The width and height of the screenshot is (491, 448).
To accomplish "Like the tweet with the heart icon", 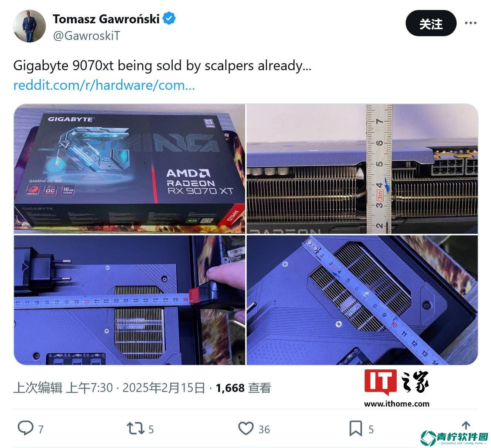I will click(x=245, y=428).
